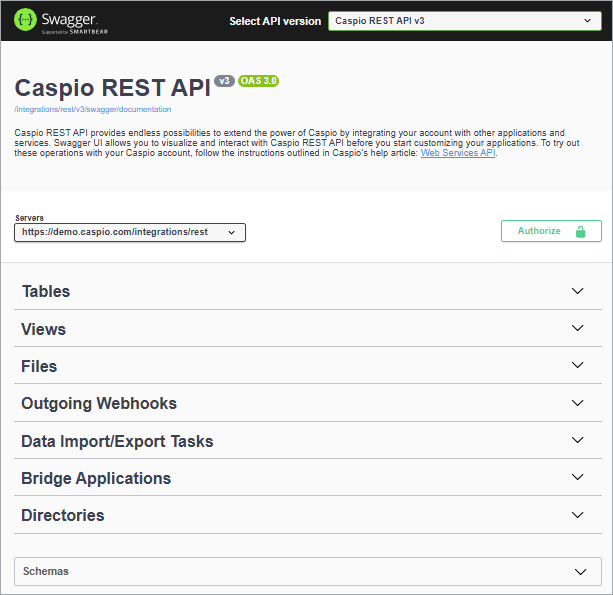Expand the Bridge Applications section chevron
Screen dimensions: 613x595
(x=577, y=477)
